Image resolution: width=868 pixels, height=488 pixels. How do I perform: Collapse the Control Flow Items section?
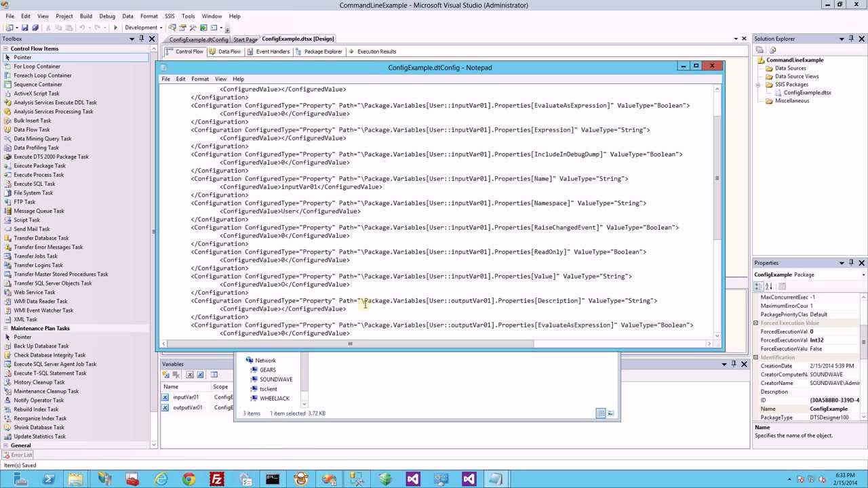(6, 49)
